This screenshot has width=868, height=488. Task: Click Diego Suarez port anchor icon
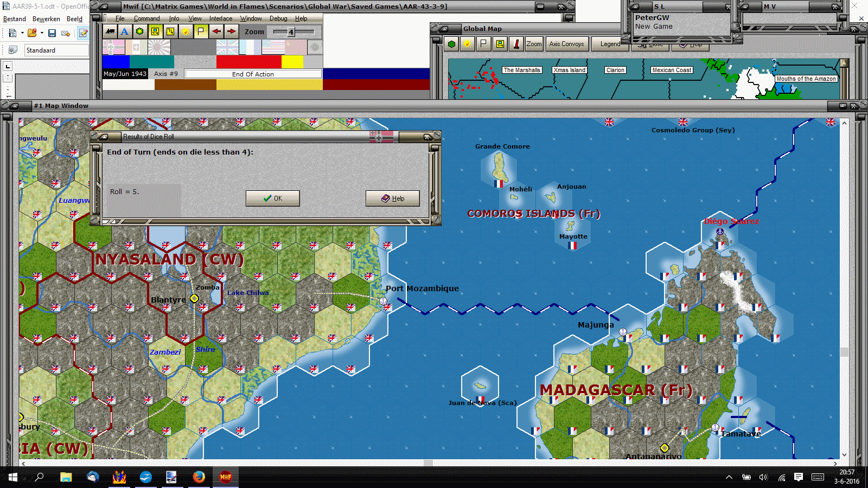720,232
